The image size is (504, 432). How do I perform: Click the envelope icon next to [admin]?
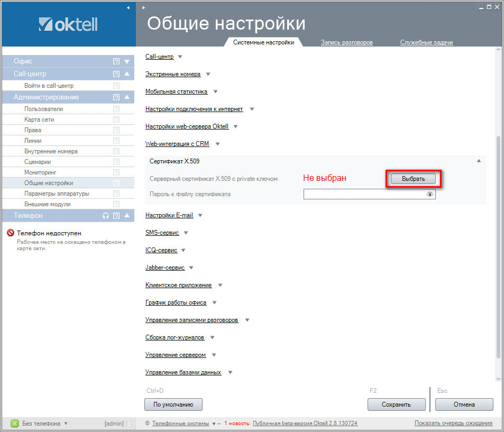click(x=129, y=424)
